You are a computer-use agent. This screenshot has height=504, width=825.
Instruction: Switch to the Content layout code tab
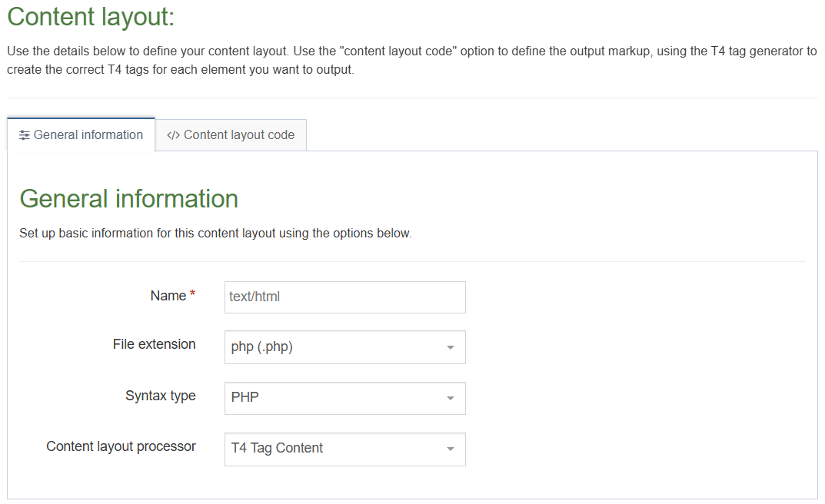(x=230, y=134)
